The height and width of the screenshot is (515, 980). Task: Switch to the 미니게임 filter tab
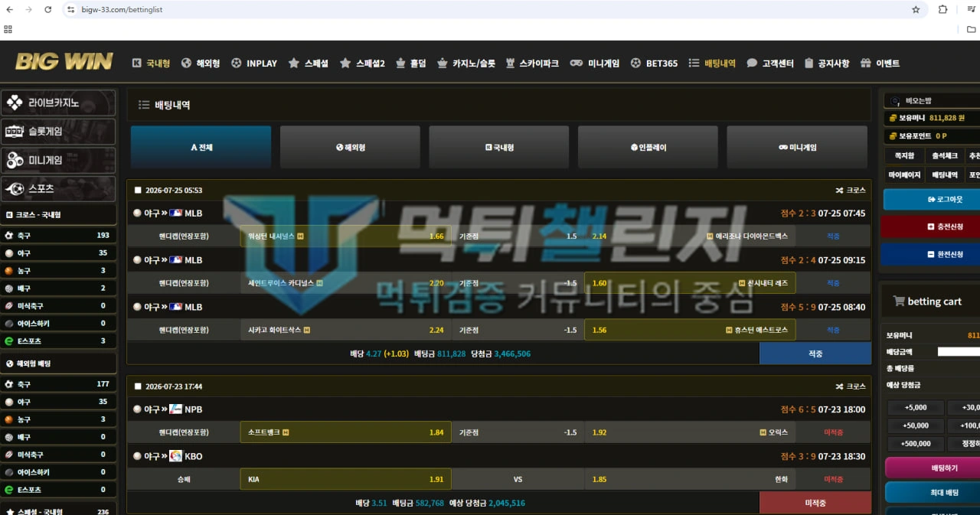tap(797, 147)
